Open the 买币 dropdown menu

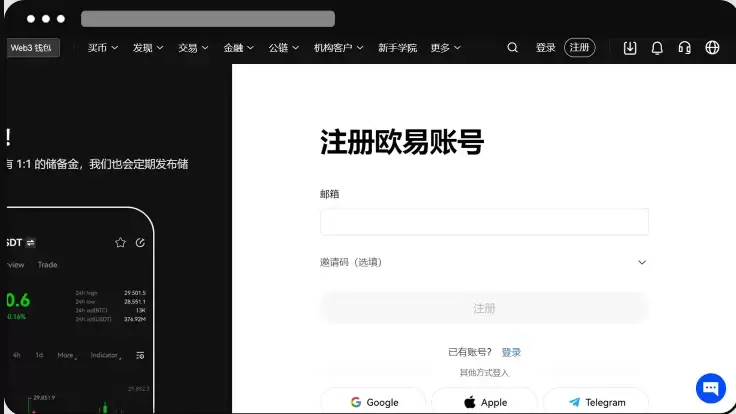(102, 47)
